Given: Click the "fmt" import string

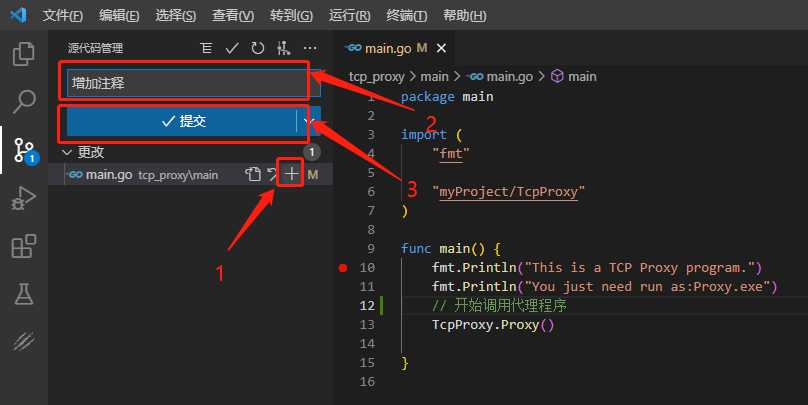Looking at the screenshot, I should [451, 154].
